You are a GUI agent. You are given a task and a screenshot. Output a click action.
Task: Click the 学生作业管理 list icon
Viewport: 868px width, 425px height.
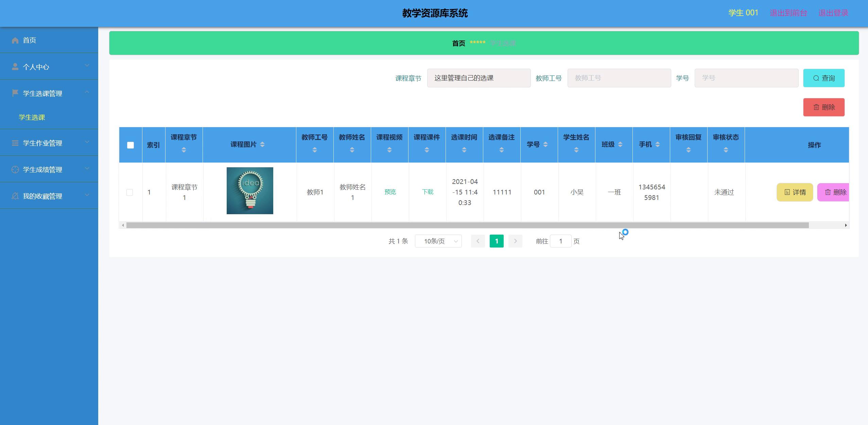click(x=15, y=143)
